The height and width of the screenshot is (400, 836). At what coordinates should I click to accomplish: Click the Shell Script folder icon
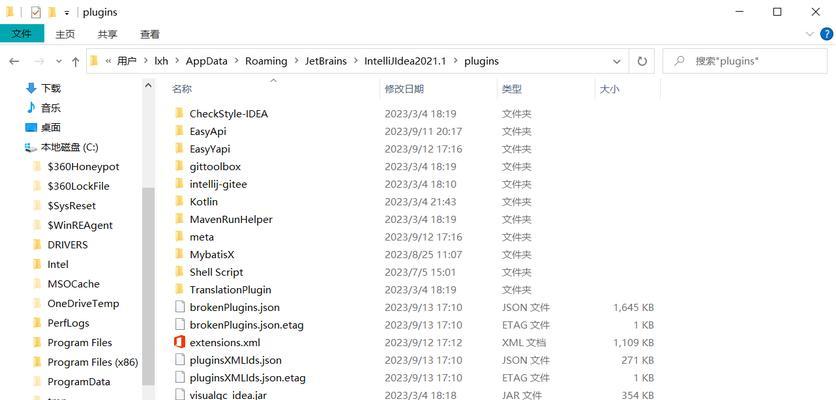(x=179, y=272)
